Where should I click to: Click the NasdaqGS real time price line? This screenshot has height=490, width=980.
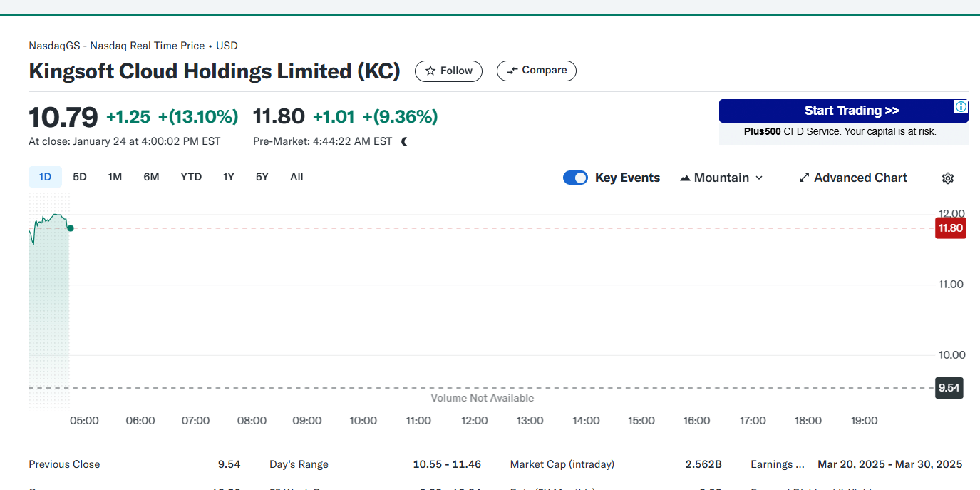(x=133, y=46)
